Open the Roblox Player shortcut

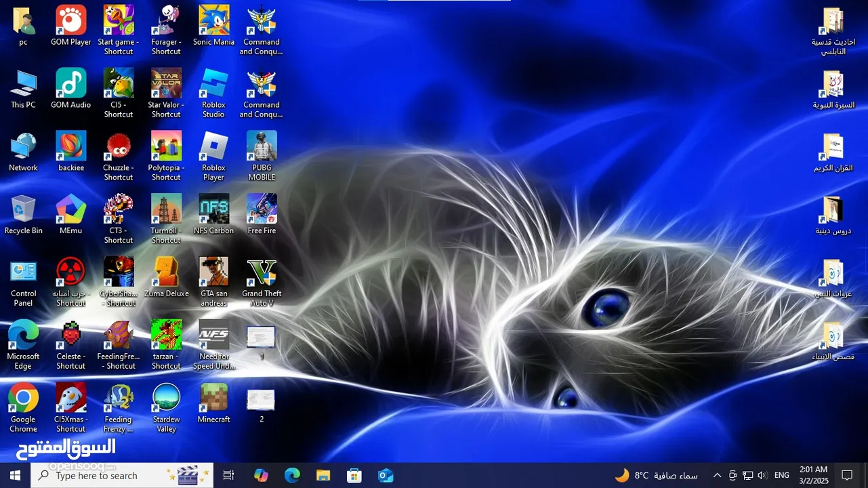click(213, 157)
